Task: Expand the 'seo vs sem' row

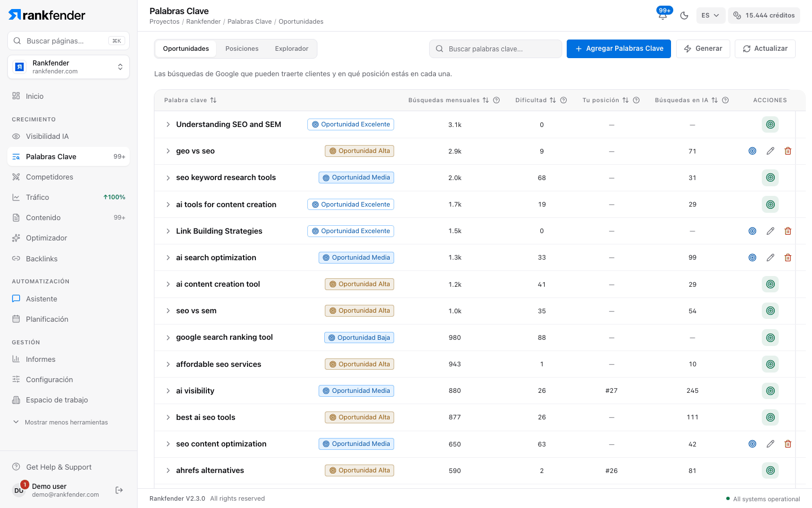Action: click(168, 311)
